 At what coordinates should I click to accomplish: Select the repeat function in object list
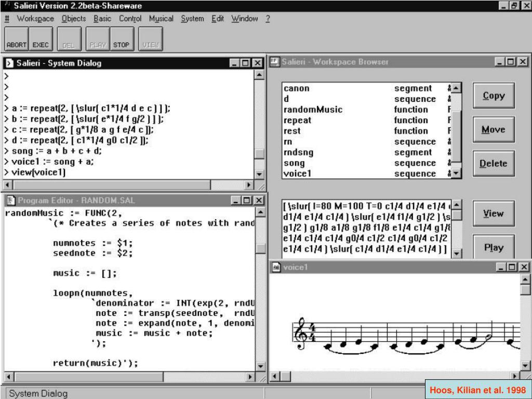tap(367, 120)
